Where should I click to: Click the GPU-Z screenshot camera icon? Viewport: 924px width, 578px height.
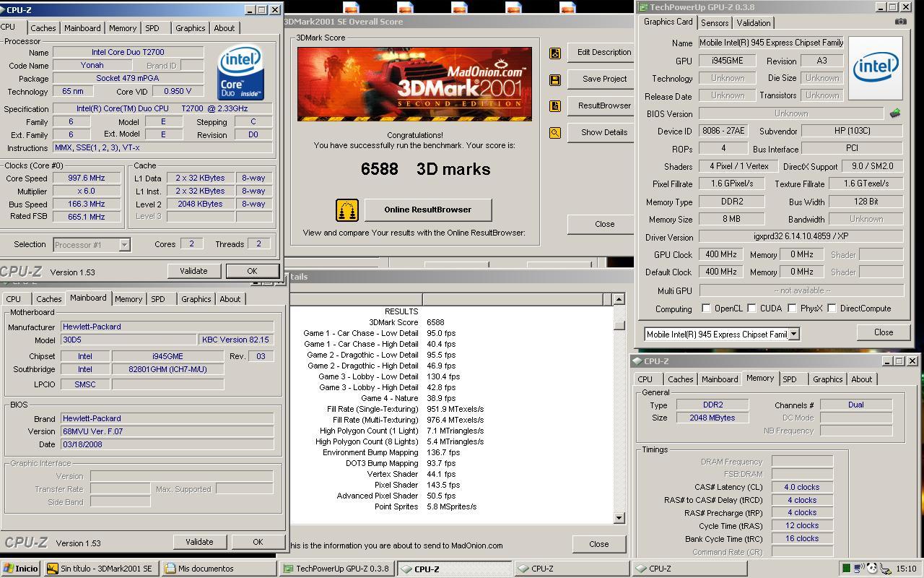[900, 22]
